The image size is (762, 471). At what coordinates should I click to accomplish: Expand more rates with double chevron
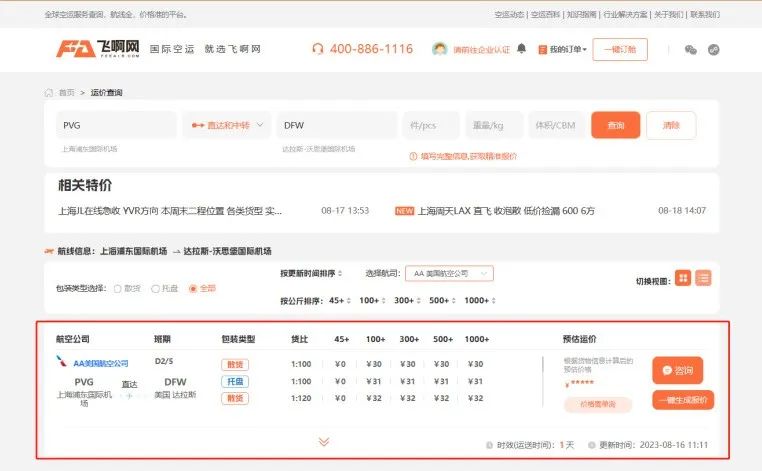click(x=324, y=441)
